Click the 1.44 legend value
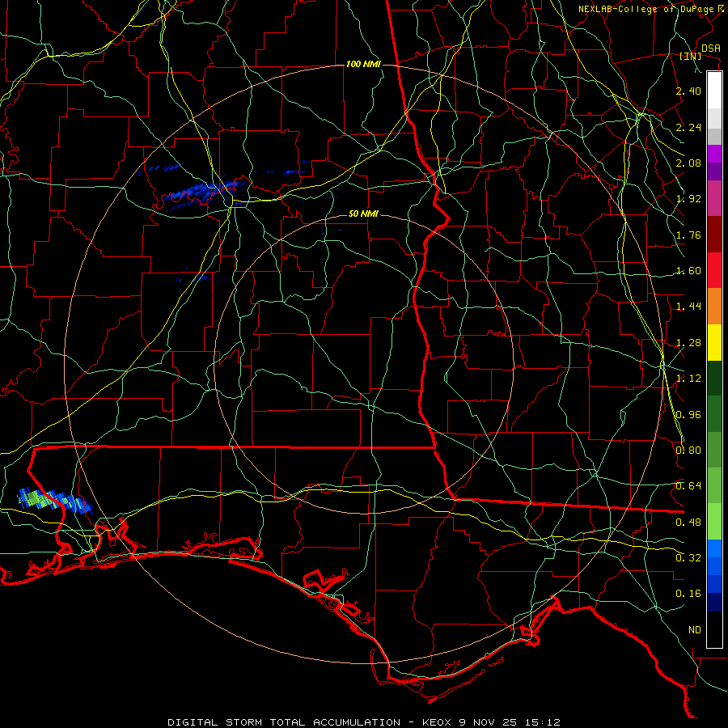This screenshot has height=728, width=728. click(x=688, y=307)
